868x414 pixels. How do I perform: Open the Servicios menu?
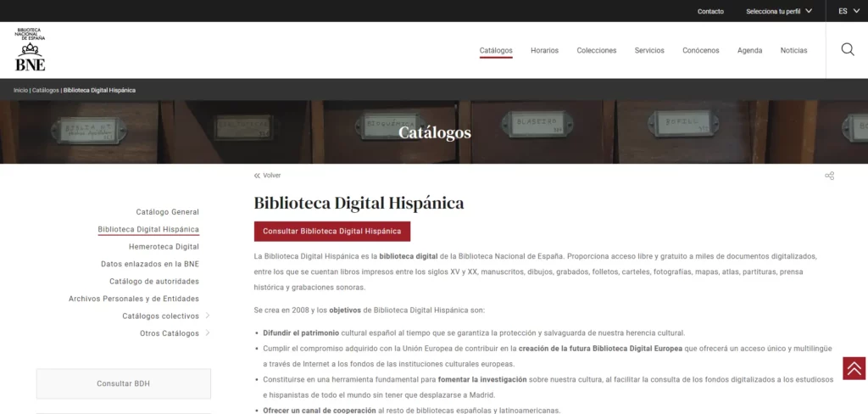[649, 50]
